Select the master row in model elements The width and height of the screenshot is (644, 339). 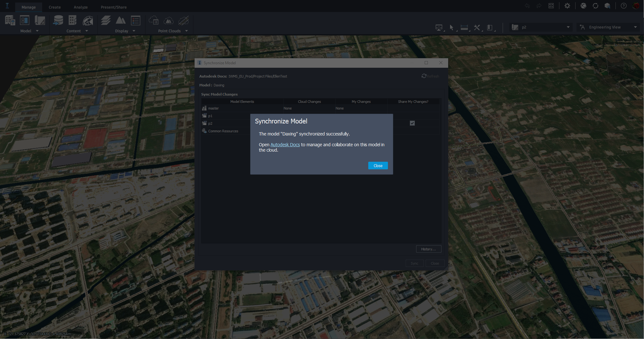tap(320, 108)
